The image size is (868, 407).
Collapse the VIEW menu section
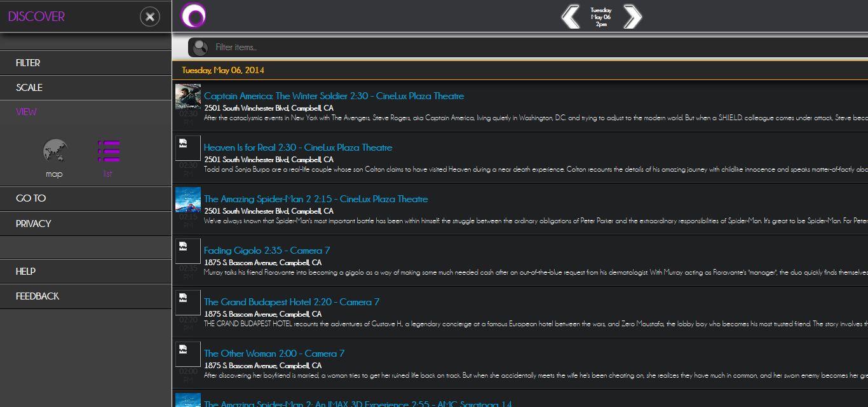coord(86,112)
